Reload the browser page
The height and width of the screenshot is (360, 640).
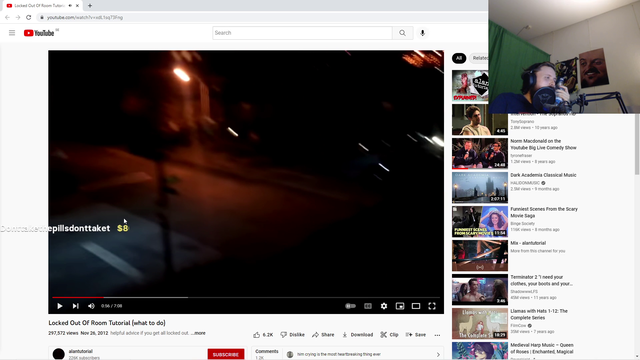point(29,18)
